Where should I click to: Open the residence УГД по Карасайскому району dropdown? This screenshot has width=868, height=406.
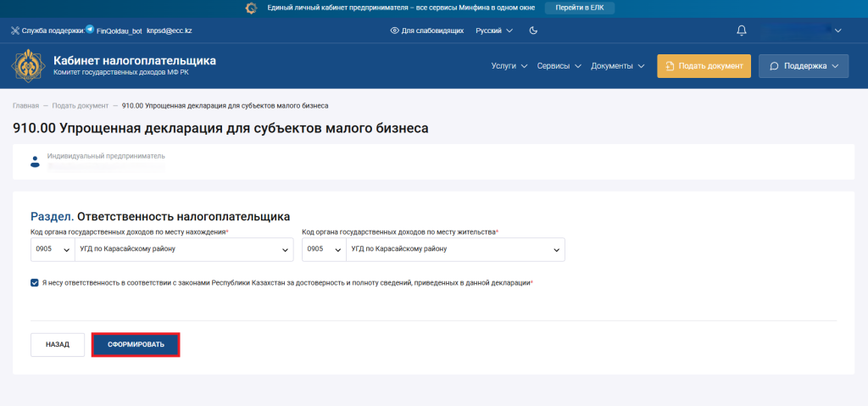click(454, 249)
